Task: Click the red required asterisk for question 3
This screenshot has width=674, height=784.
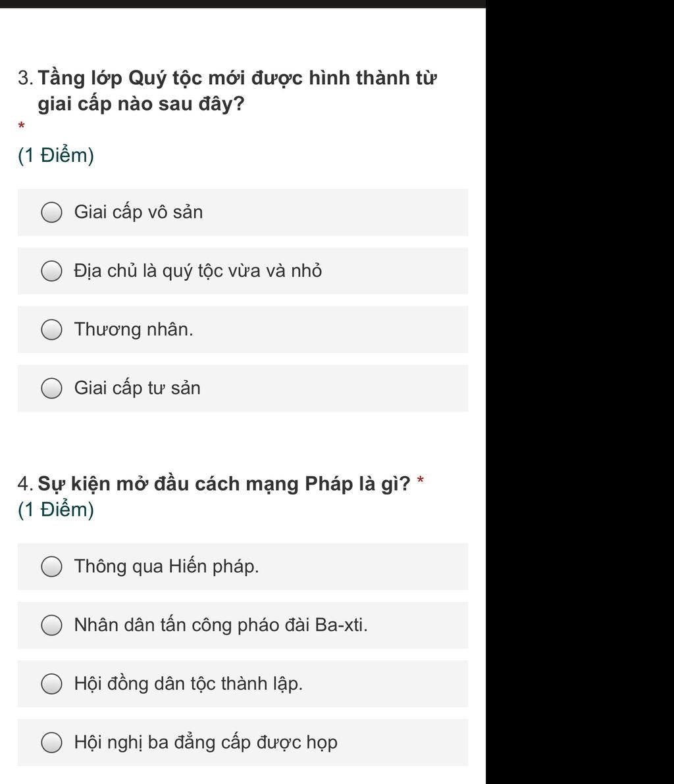Action: coord(22,125)
